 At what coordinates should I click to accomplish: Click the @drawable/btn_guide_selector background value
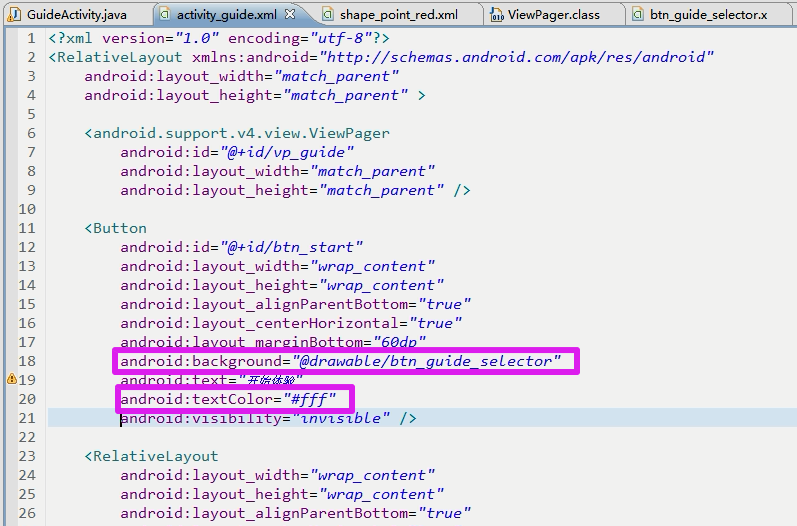(x=432, y=361)
